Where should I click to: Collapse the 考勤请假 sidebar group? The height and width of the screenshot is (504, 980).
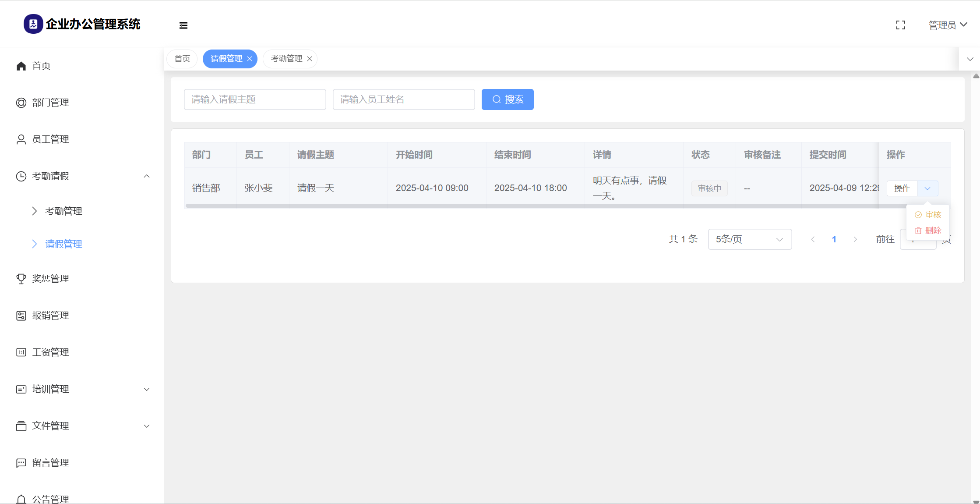(147, 177)
